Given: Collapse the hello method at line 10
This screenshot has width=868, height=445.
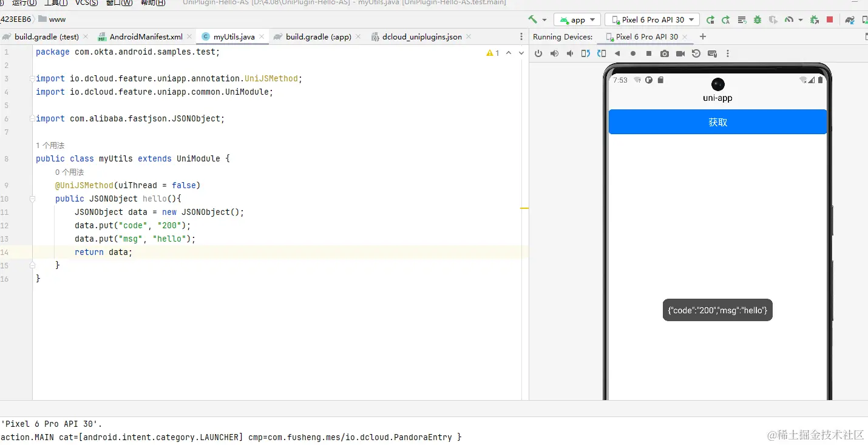Looking at the screenshot, I should (x=32, y=199).
